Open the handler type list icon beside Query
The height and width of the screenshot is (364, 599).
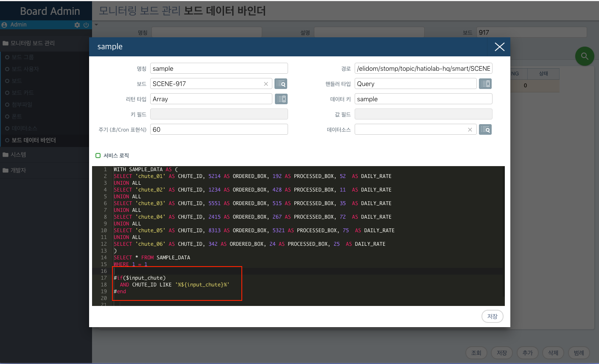(x=485, y=84)
